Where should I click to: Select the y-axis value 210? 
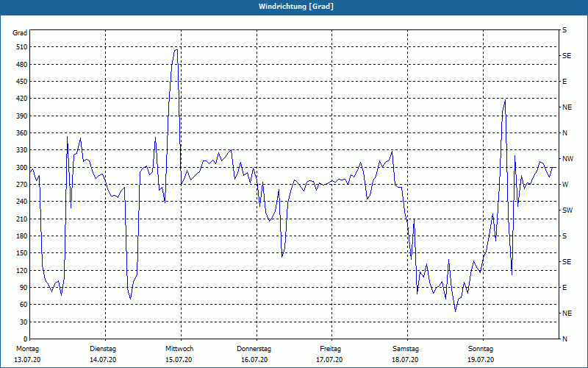click(x=22, y=219)
